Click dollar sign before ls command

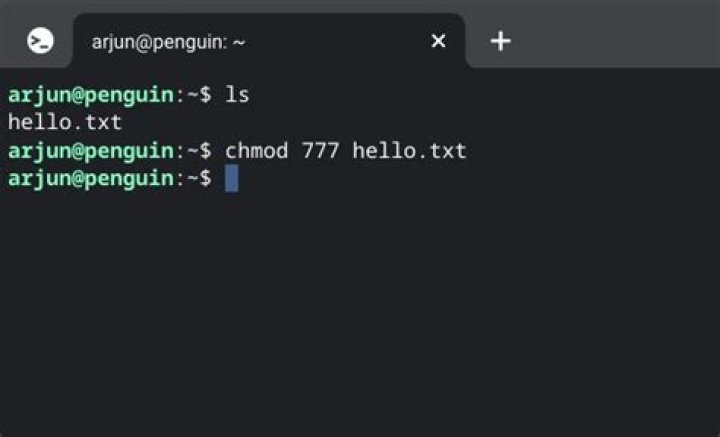205,96
